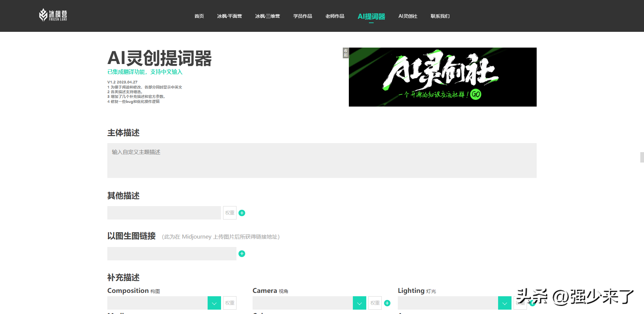Add another 其他描述 row with plus icon
644x314 pixels.
242,213
